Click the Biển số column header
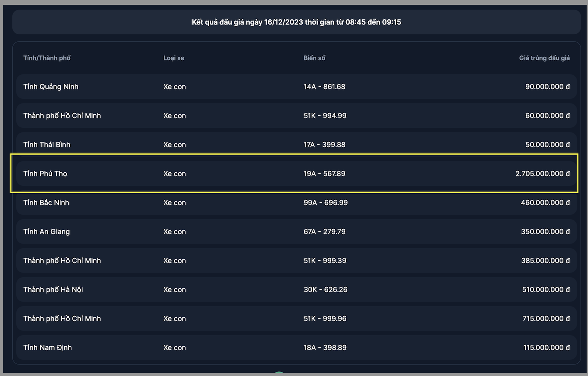 pos(314,58)
